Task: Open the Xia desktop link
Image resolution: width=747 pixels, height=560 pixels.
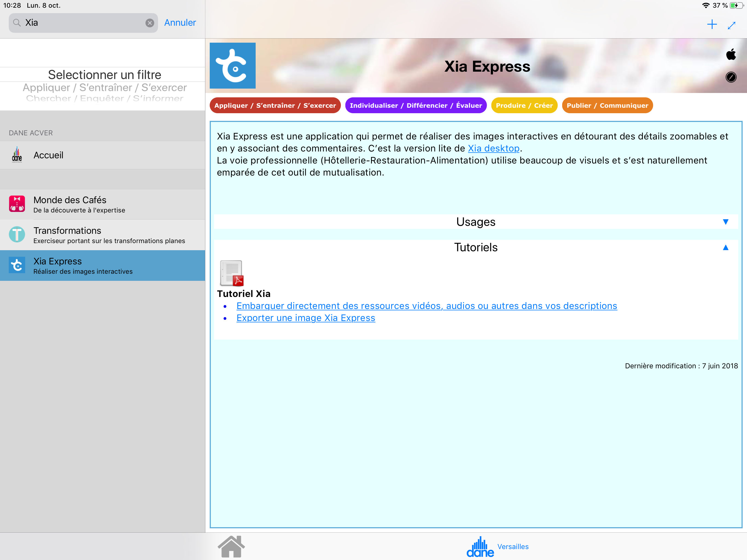Action: point(493,148)
